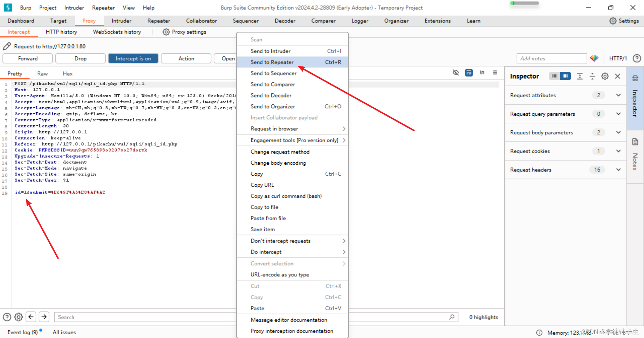644x338 pixels.
Task: Open the help question mark next to HTTP/1
Action: tap(637, 58)
